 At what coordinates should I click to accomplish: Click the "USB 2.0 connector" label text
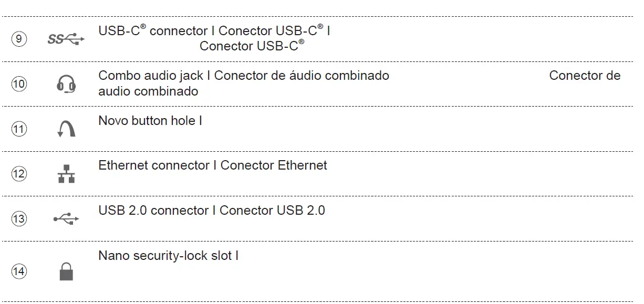pos(154,211)
